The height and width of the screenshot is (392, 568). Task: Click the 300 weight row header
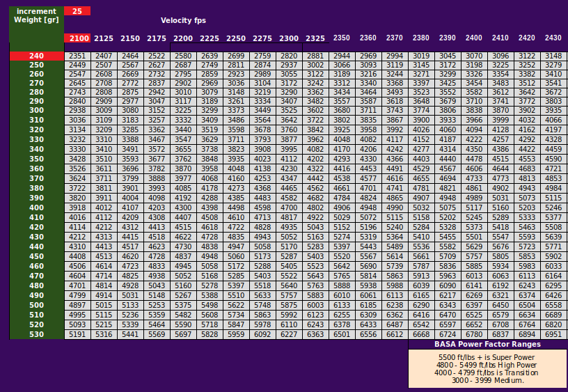click(x=36, y=110)
